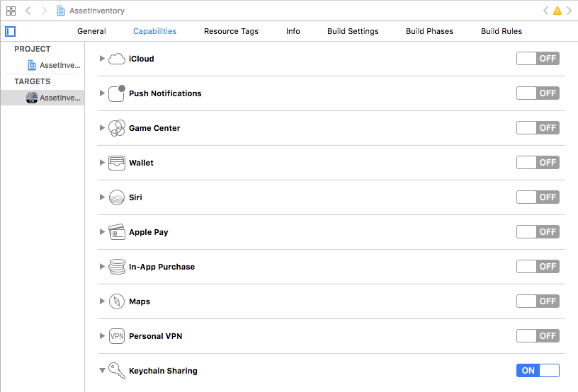Open the Build Settings tab
The width and height of the screenshot is (578, 392).
point(353,31)
